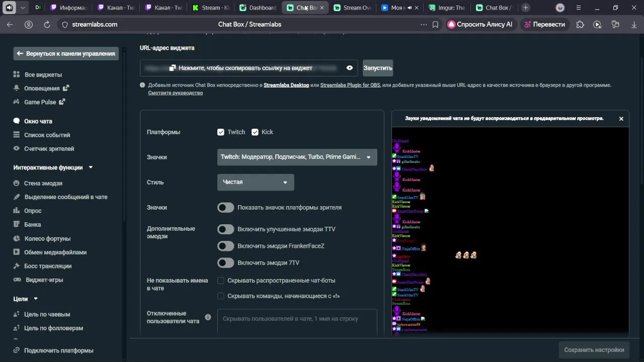Turn on улучшенные эмодзи TTV toggle

pyautogui.click(x=225, y=229)
